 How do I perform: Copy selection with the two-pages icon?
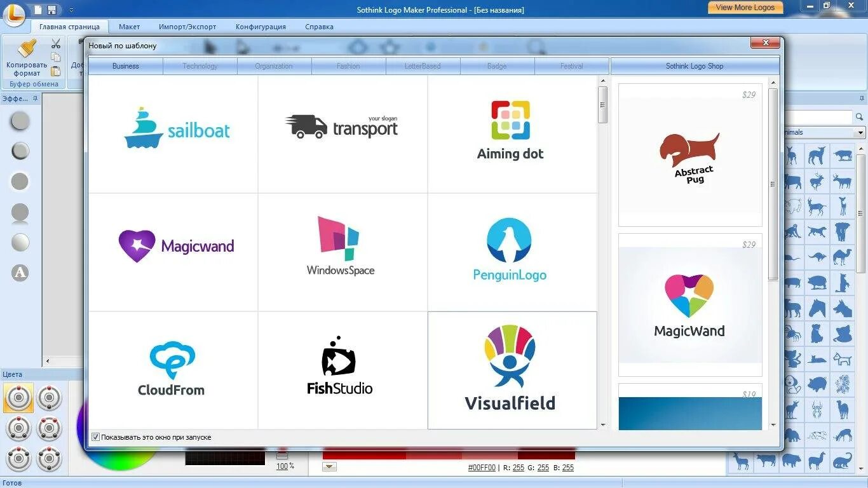click(56, 57)
